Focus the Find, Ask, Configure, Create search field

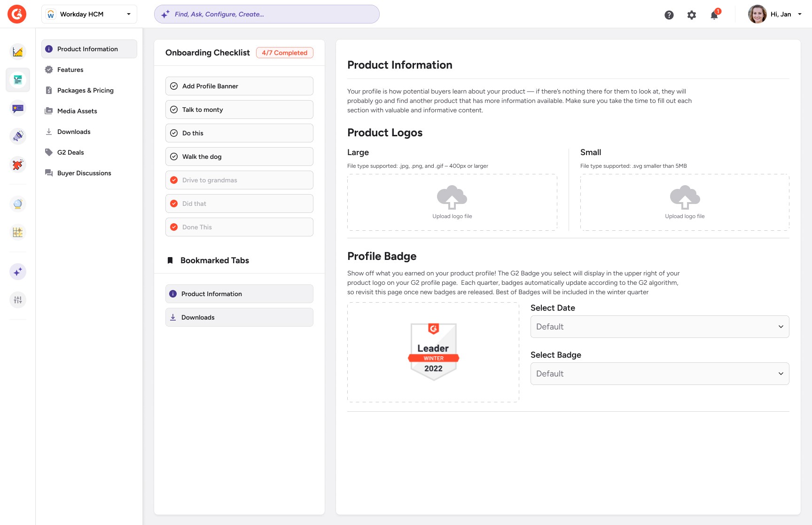tap(267, 14)
